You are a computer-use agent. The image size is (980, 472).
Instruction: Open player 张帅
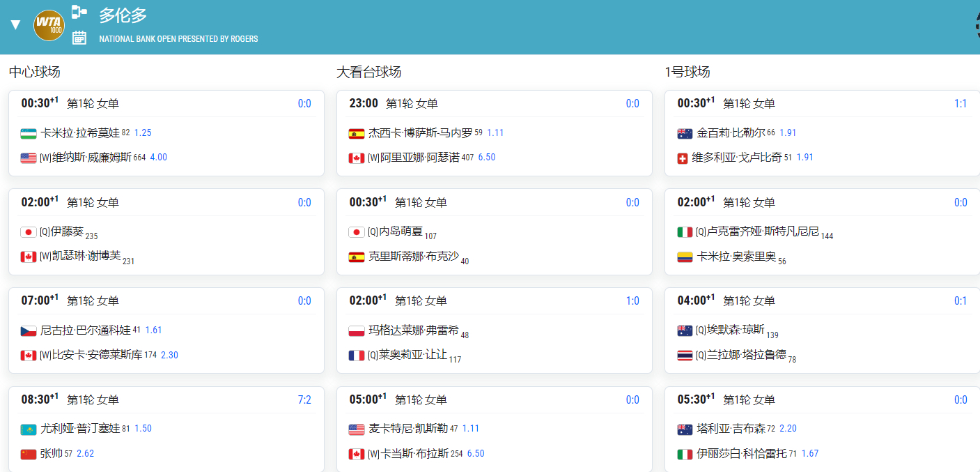point(51,454)
